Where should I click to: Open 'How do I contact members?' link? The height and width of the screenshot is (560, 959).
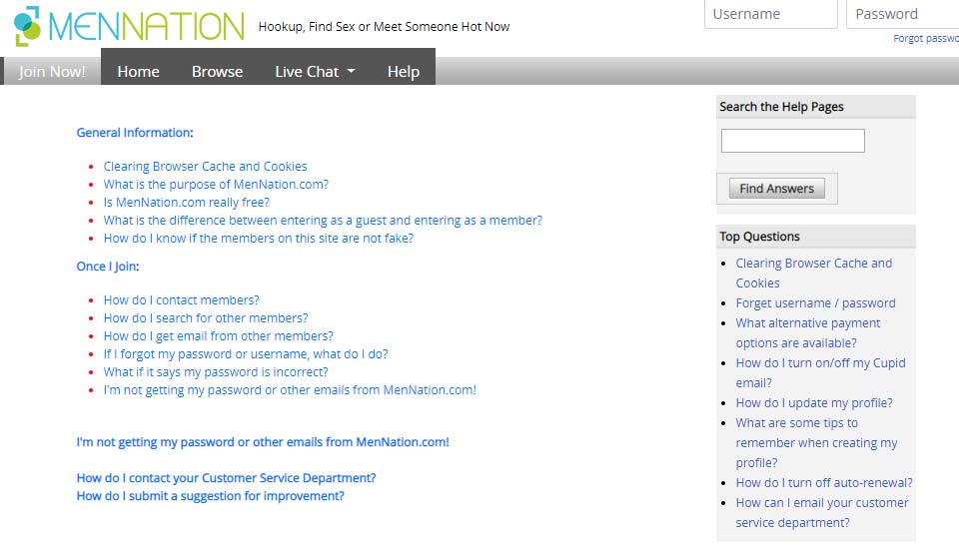[x=181, y=300]
